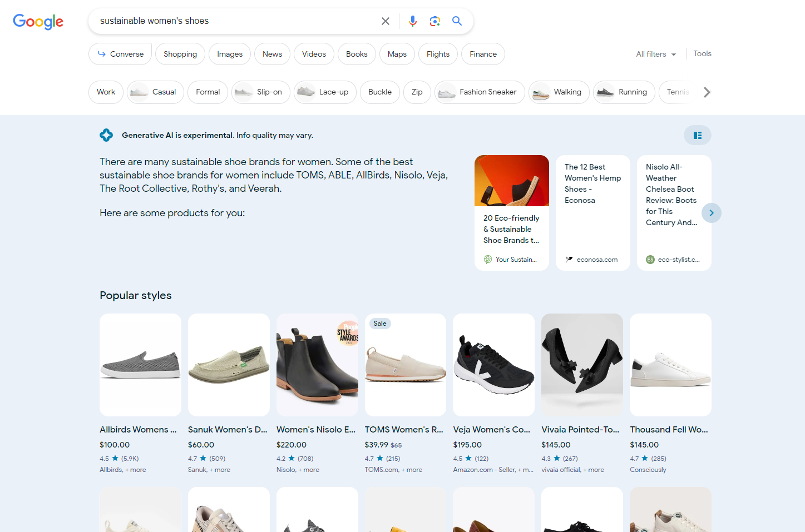The height and width of the screenshot is (532, 805).
Task: Open the Tools option
Action: click(x=702, y=53)
